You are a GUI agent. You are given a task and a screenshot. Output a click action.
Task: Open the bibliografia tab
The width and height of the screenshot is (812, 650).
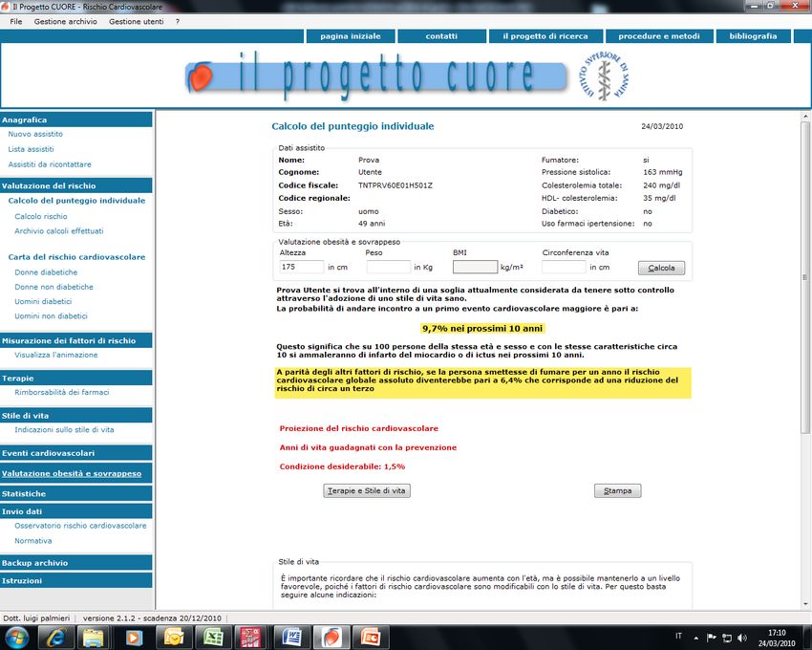pyautogui.click(x=753, y=36)
